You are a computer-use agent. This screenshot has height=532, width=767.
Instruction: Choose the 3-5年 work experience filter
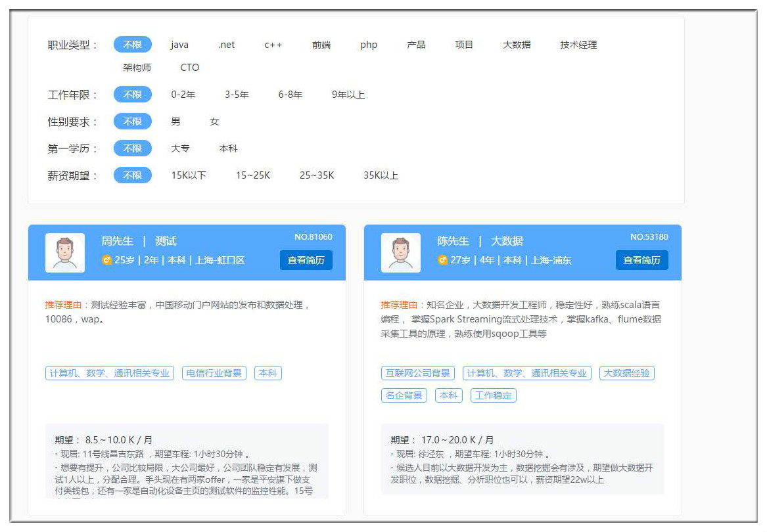click(x=237, y=95)
